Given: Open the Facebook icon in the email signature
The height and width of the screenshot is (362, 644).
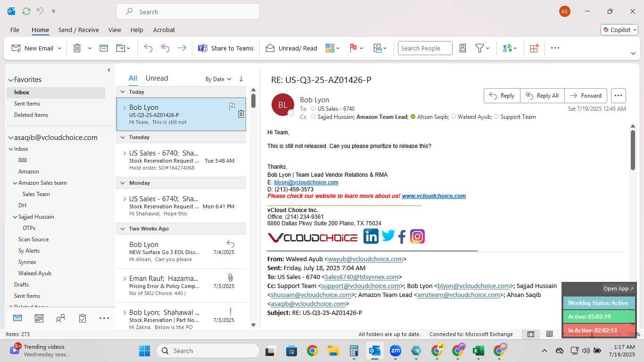Looking at the screenshot, I should [402, 236].
